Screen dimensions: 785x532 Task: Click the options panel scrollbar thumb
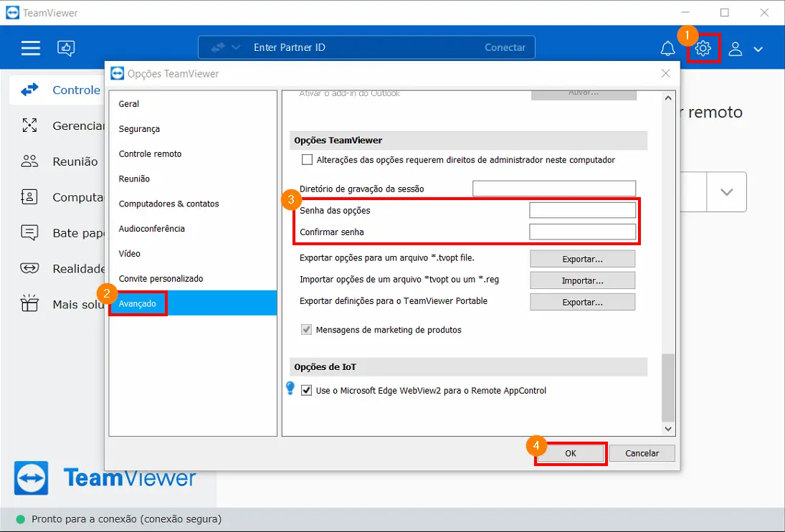668,388
